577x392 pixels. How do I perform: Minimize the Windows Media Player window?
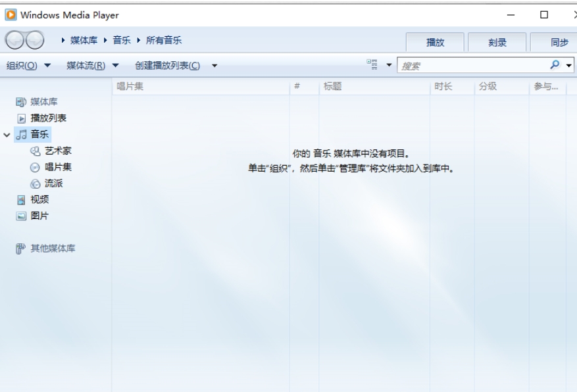click(511, 15)
